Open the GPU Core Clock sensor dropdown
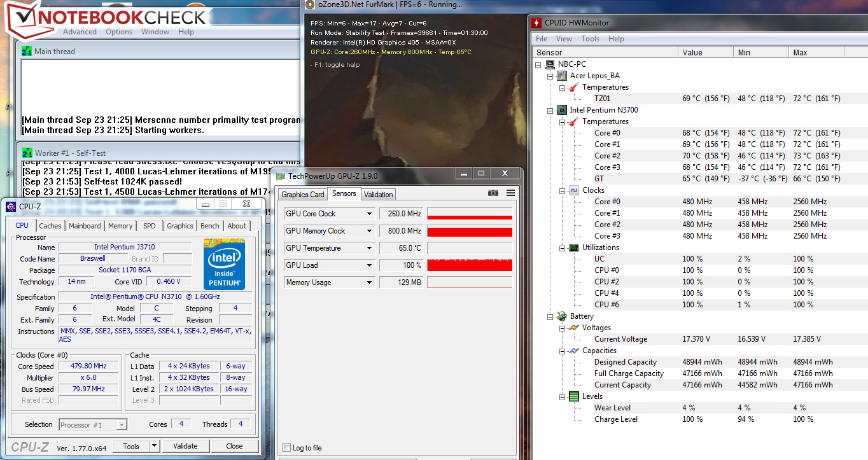The width and height of the screenshot is (868, 460). (369, 214)
